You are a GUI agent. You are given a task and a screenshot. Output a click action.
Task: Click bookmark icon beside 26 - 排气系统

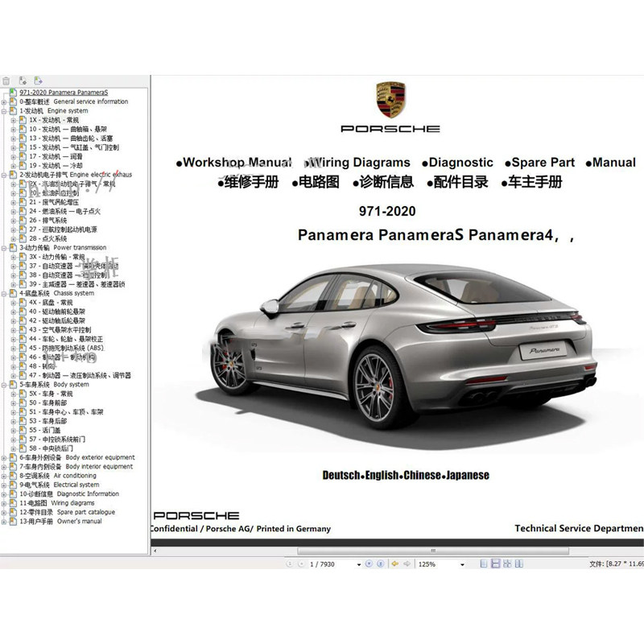point(23,220)
